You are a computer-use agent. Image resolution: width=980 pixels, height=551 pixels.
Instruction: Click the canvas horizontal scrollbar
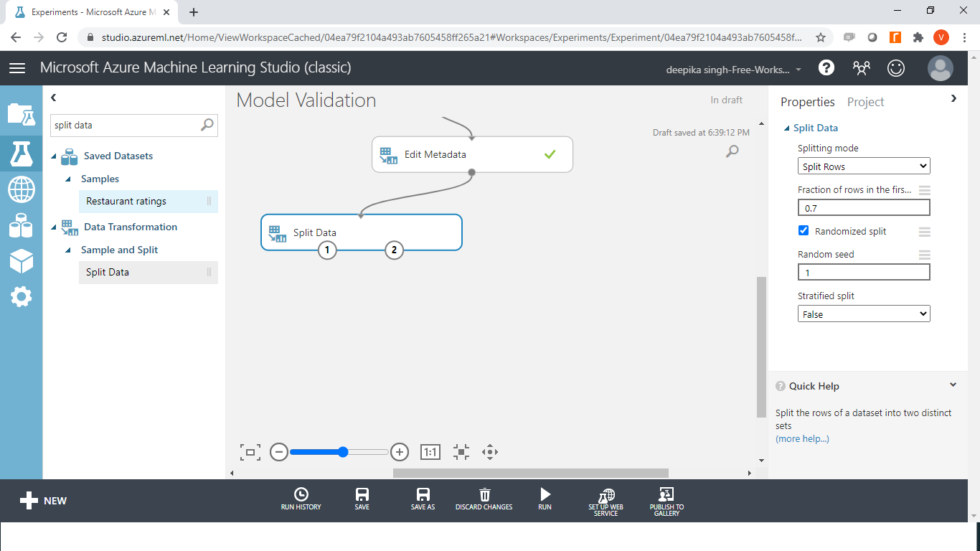(x=531, y=473)
